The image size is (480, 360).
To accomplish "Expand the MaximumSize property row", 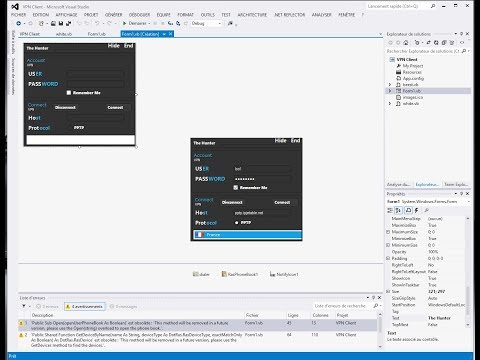I will (x=388, y=232).
